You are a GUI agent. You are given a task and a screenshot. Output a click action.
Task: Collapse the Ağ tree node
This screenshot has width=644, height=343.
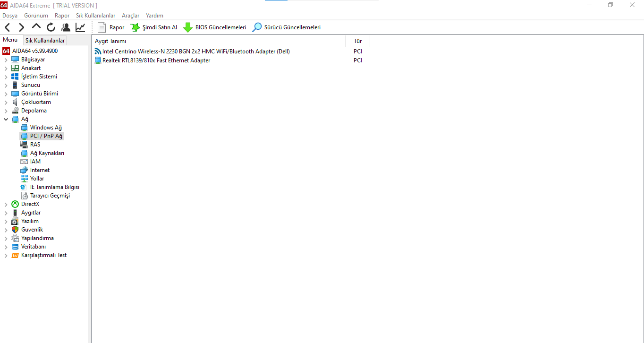click(6, 119)
